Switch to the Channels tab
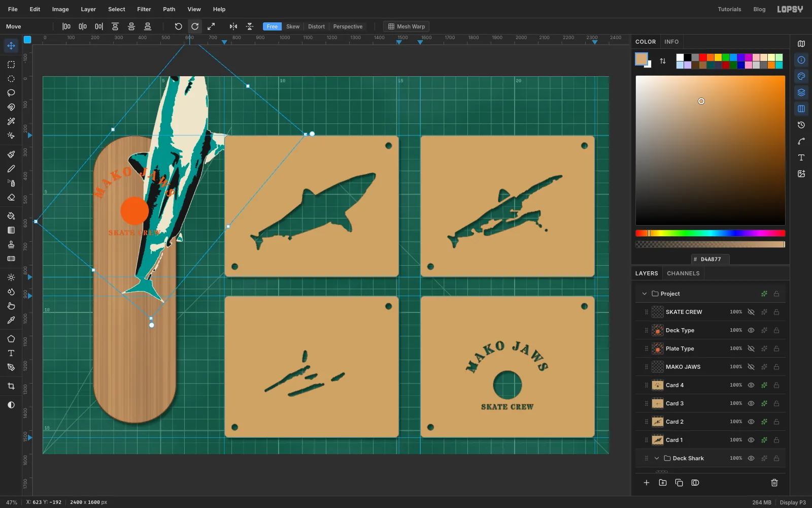Image resolution: width=812 pixels, height=508 pixels. pyautogui.click(x=683, y=273)
